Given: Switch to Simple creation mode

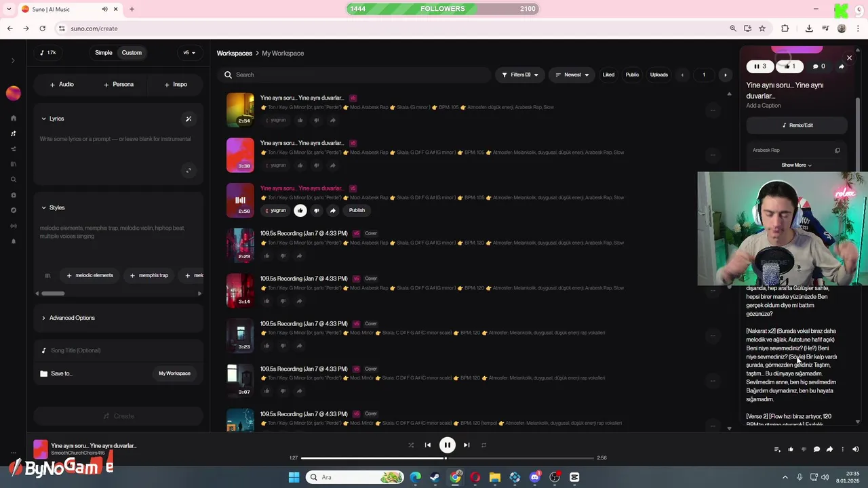Looking at the screenshot, I should pyautogui.click(x=104, y=53).
